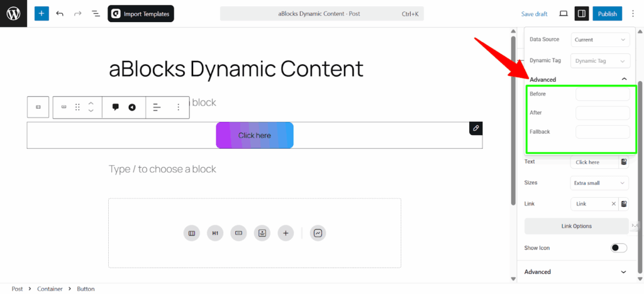Open the WordPress logo menu
Image resolution: width=644 pixels, height=294 pixels.
coord(14,14)
